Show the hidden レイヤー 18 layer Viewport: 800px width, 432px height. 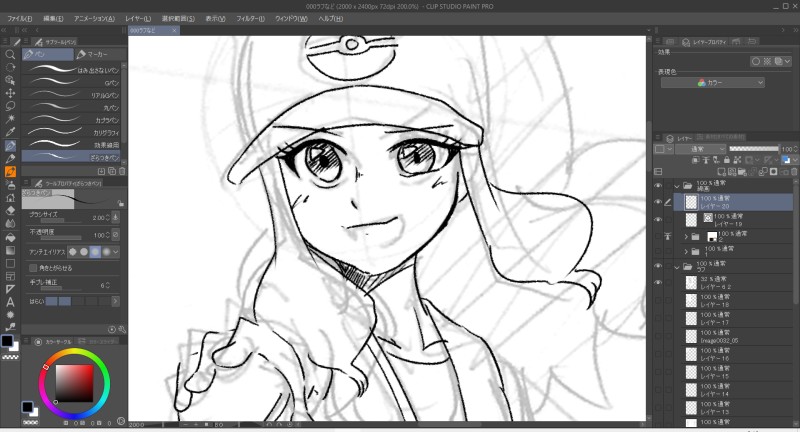pos(658,300)
